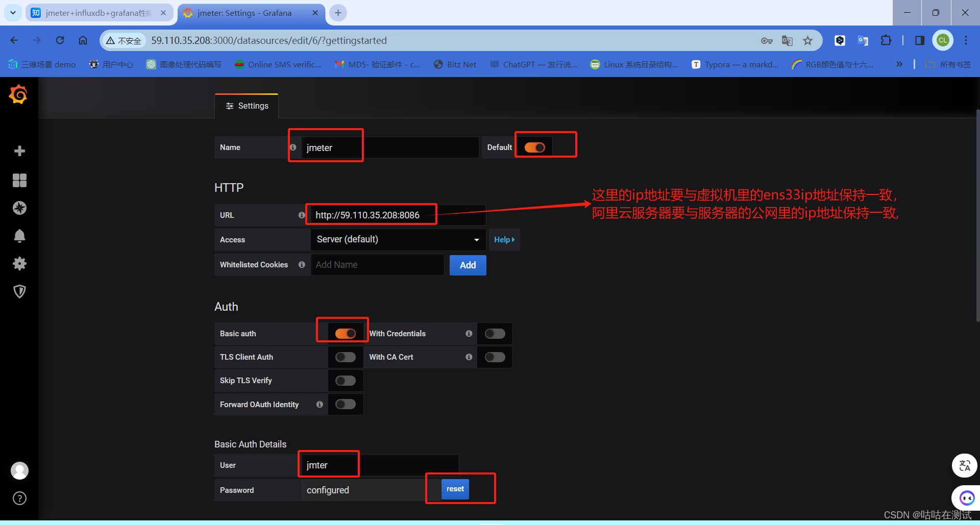The height and width of the screenshot is (525, 980).
Task: Open the Chrome three-dot menu
Action: coord(966,40)
